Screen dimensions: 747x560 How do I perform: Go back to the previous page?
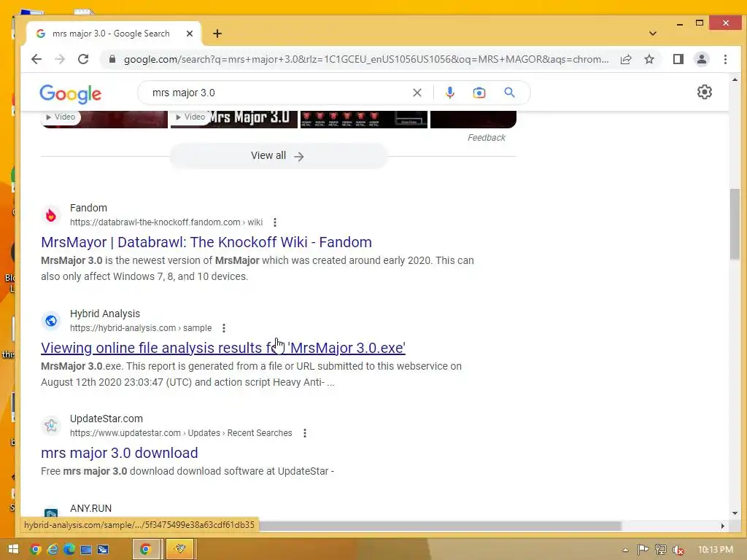click(x=36, y=59)
